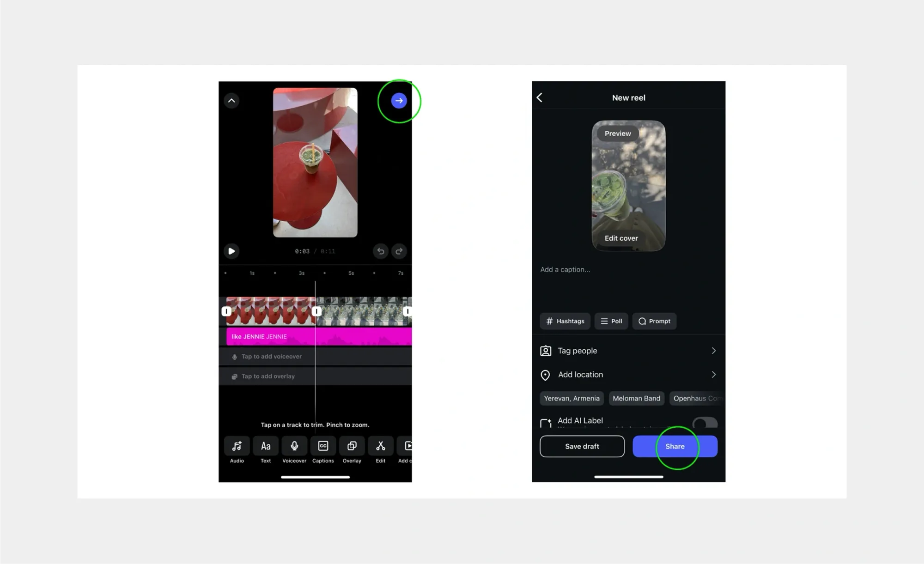Toggle the Add AI Label switch
The width and height of the screenshot is (924, 564).
(x=705, y=422)
